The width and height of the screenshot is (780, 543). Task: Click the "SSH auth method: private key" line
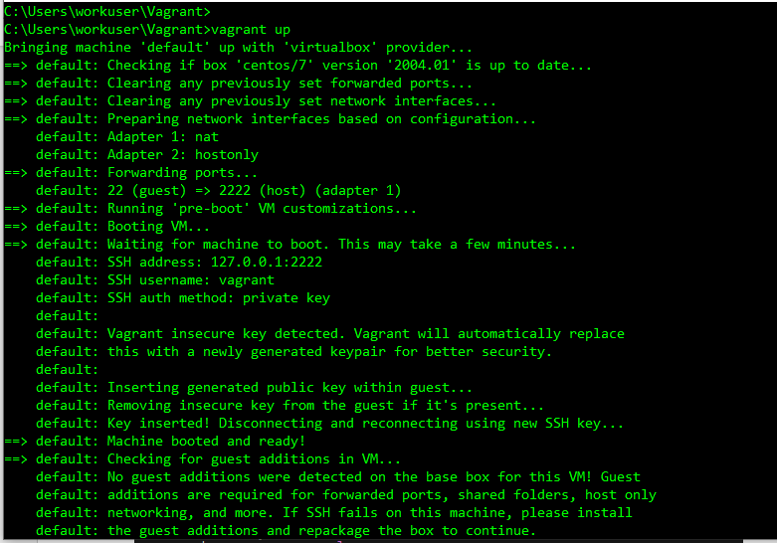[218, 298]
